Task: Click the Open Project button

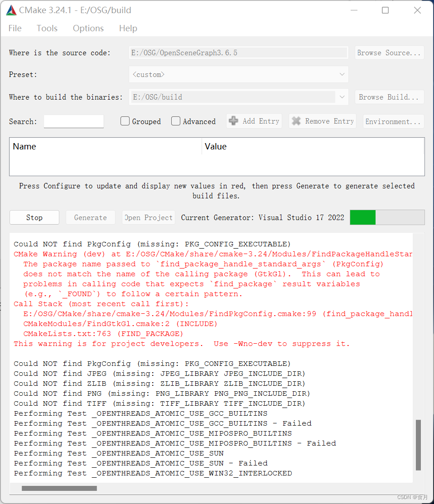Action: pos(149,217)
